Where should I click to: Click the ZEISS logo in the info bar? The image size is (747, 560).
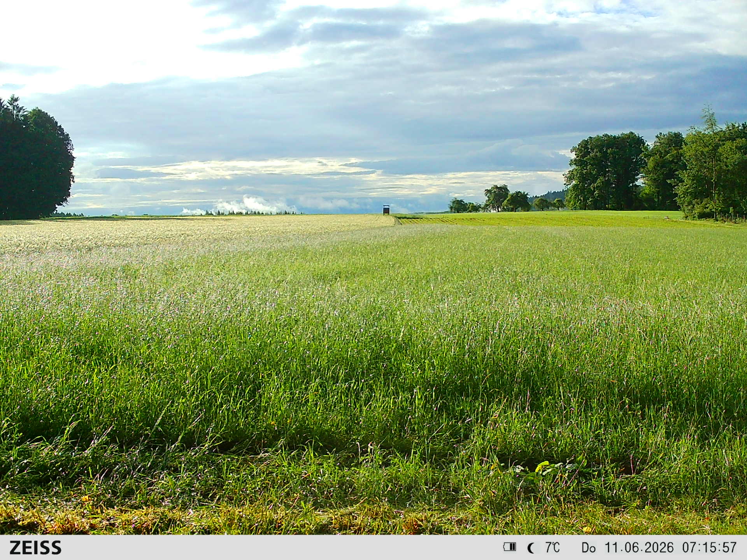click(x=35, y=548)
